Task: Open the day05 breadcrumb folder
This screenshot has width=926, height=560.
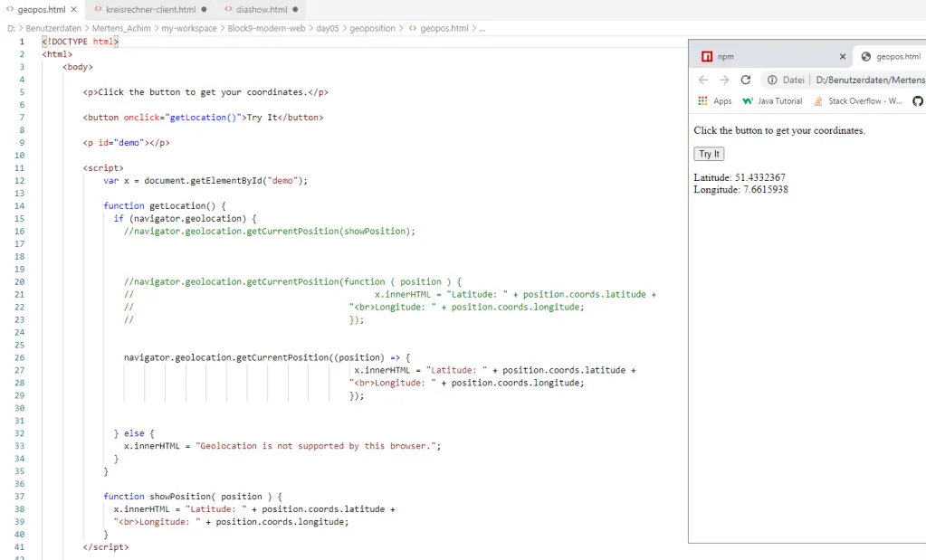Action: tap(327, 28)
